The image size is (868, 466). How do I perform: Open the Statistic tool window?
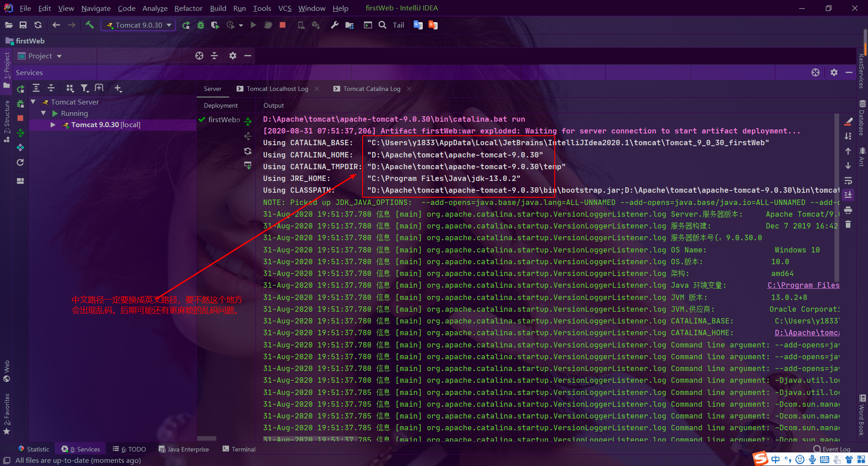[33, 449]
